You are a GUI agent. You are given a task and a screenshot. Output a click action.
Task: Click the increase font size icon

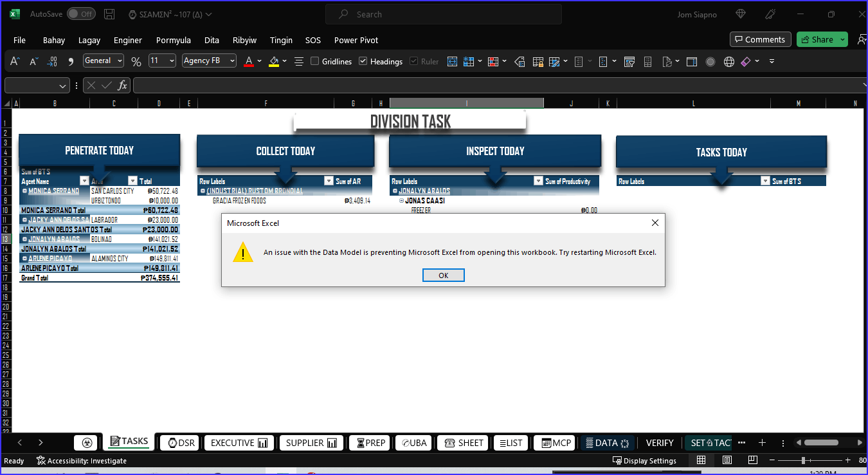15,61
